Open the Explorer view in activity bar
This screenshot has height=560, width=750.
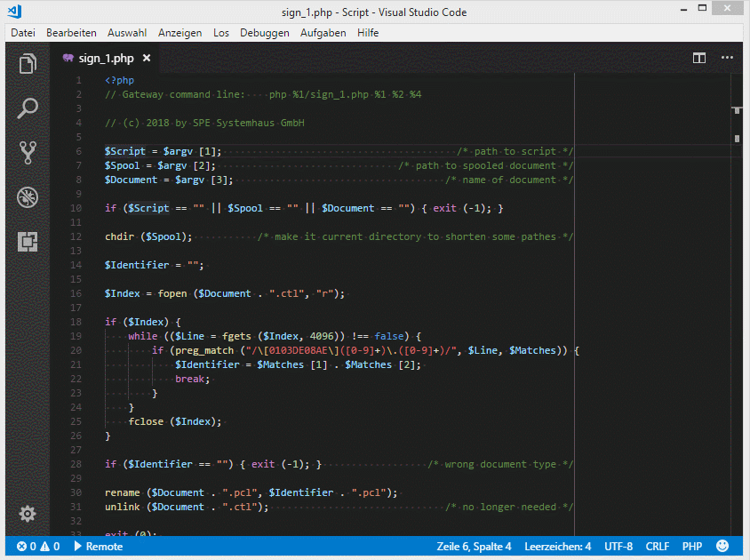(28, 64)
